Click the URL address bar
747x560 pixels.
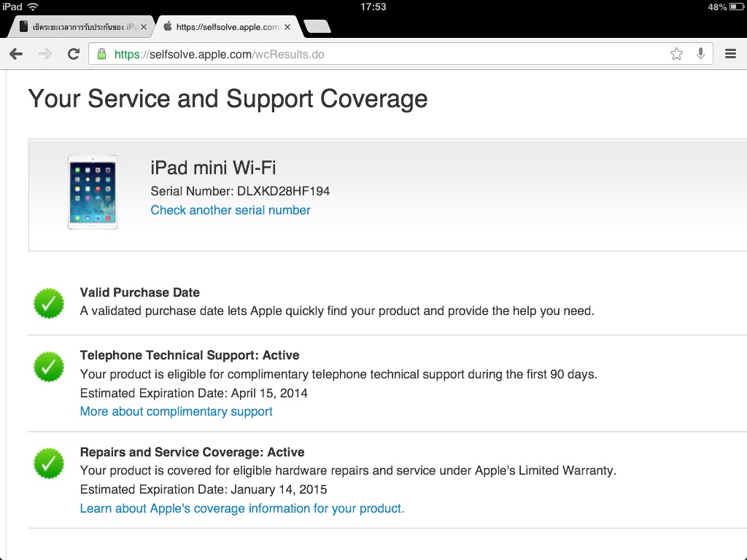[400, 54]
